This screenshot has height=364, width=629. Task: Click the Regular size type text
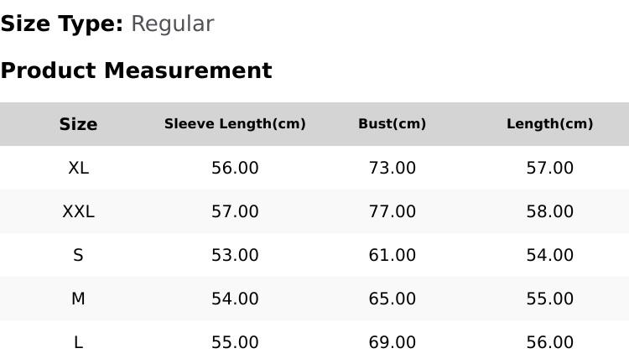coord(173,24)
